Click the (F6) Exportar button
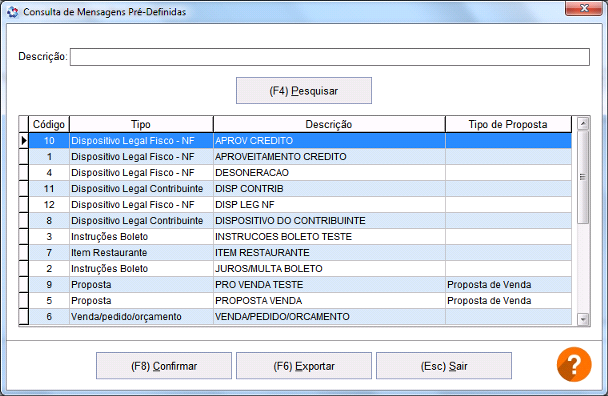608x396 pixels. pyautogui.click(x=304, y=366)
